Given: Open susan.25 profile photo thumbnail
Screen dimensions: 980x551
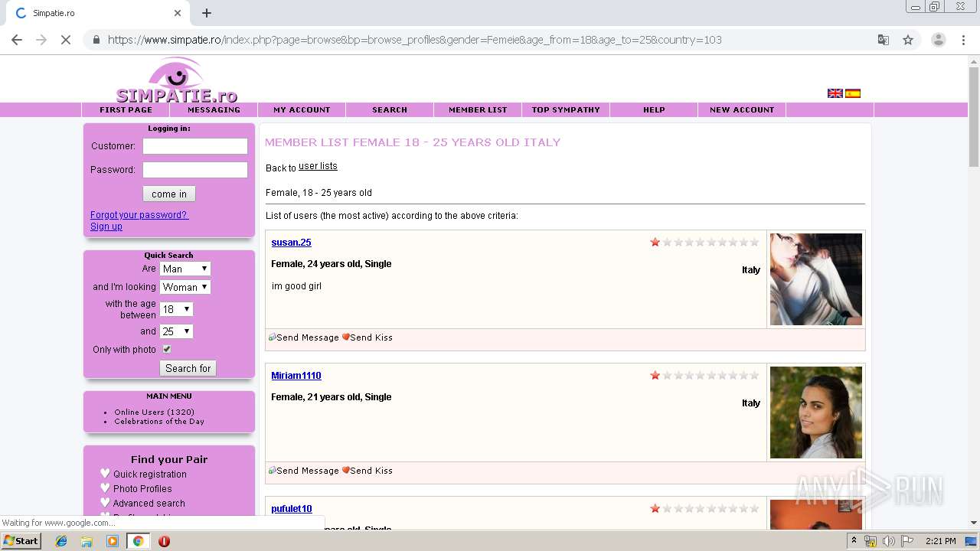Looking at the screenshot, I should [x=816, y=279].
